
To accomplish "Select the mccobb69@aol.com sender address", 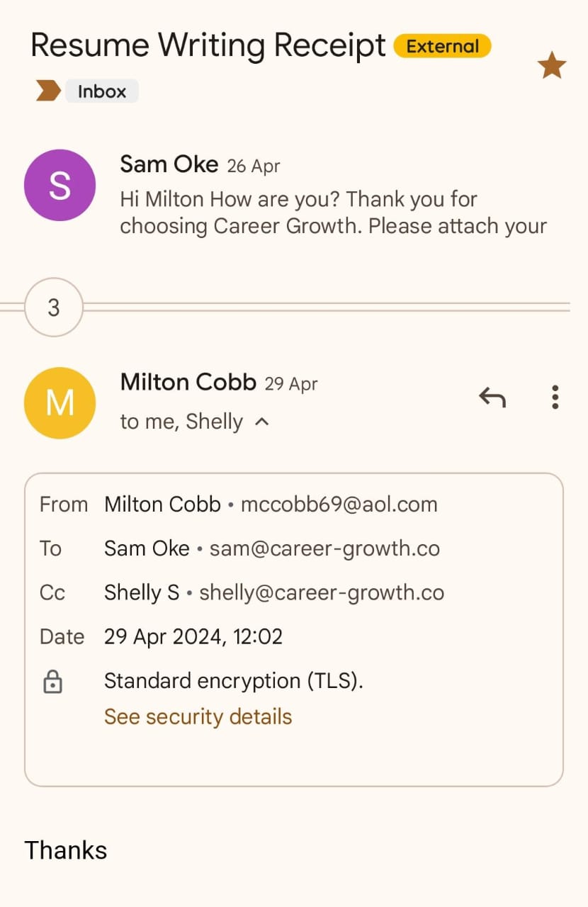I will (339, 505).
